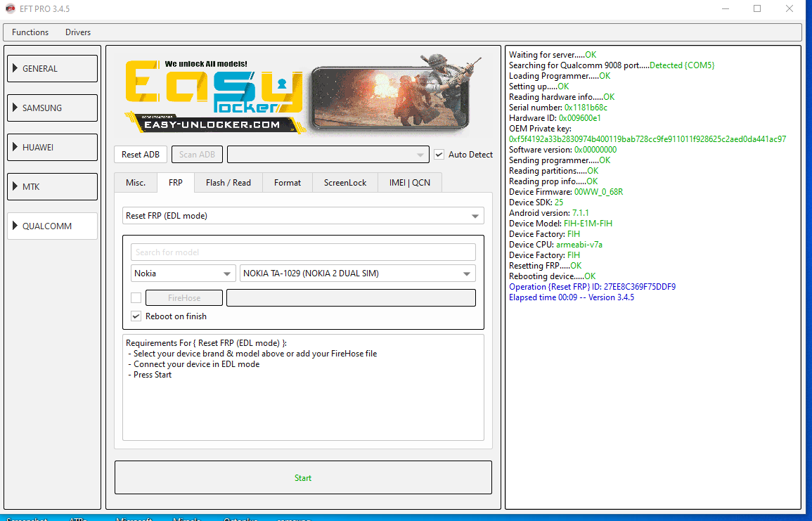812x521 pixels.
Task: Open the IMEI | QCN tab
Action: pyautogui.click(x=410, y=183)
